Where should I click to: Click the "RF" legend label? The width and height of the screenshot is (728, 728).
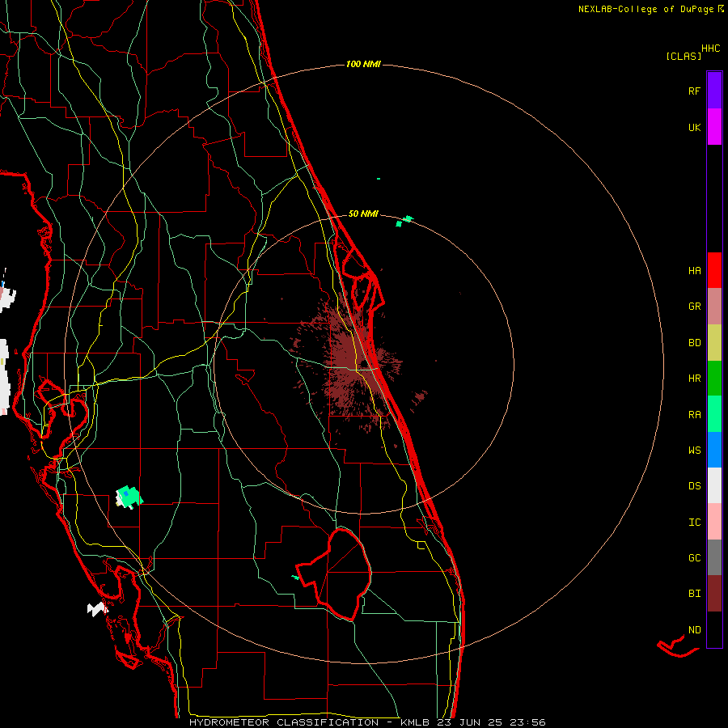click(695, 91)
